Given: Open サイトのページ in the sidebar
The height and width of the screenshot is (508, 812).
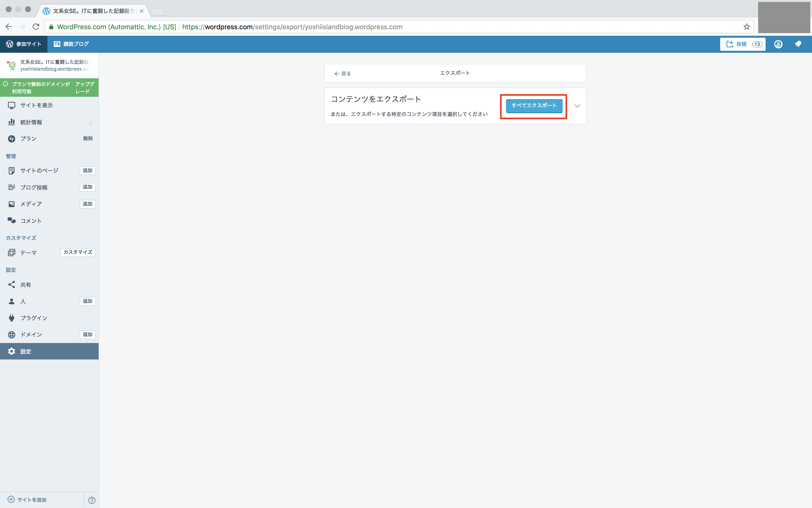Looking at the screenshot, I should coord(39,170).
